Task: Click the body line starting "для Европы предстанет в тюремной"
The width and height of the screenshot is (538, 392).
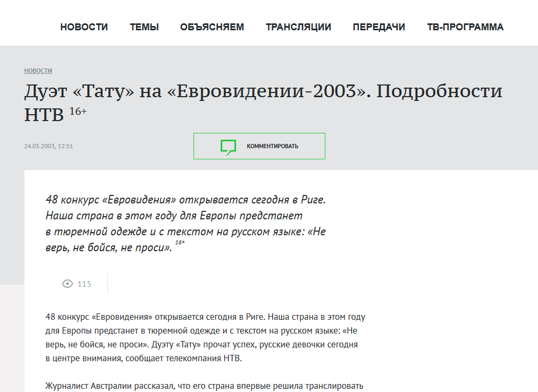Action: (201, 331)
